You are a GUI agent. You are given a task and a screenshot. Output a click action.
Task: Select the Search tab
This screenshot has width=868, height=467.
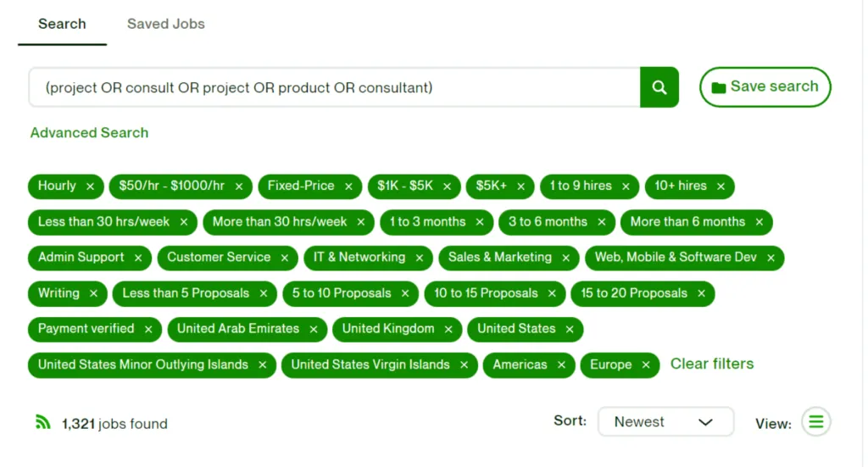tap(62, 24)
